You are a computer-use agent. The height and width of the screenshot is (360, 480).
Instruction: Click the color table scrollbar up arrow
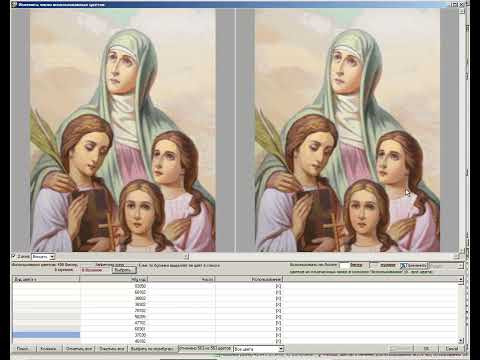tap(461, 280)
